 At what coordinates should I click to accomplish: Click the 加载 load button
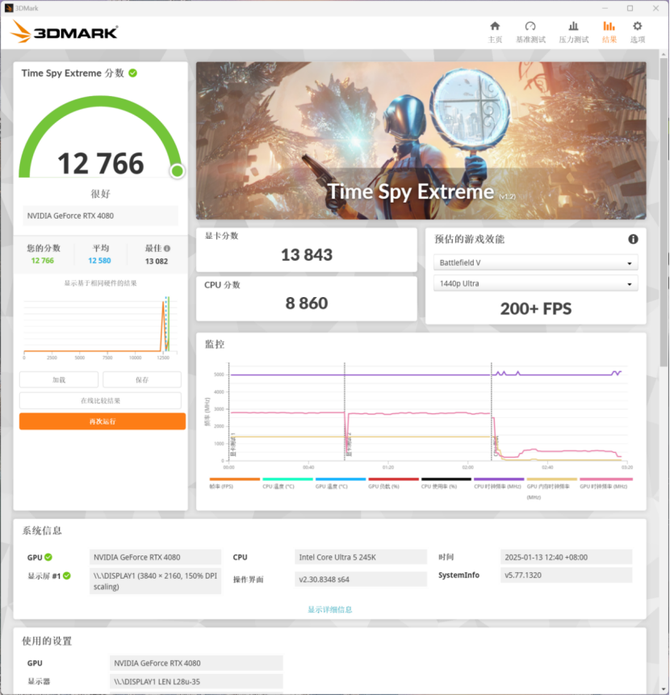pos(58,380)
